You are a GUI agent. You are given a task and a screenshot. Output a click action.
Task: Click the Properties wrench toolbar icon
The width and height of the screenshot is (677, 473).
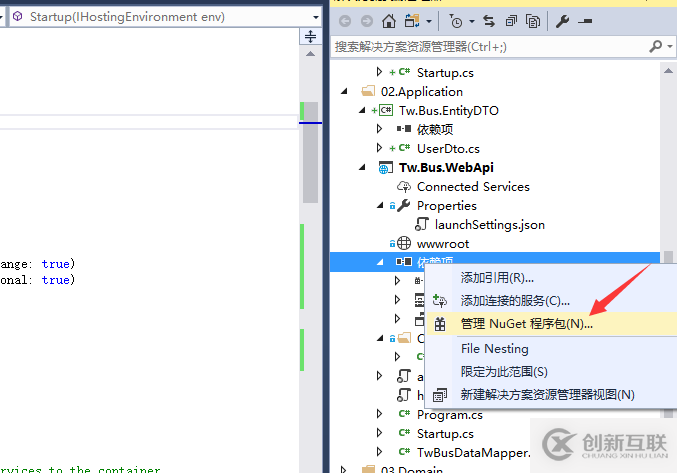(x=562, y=21)
